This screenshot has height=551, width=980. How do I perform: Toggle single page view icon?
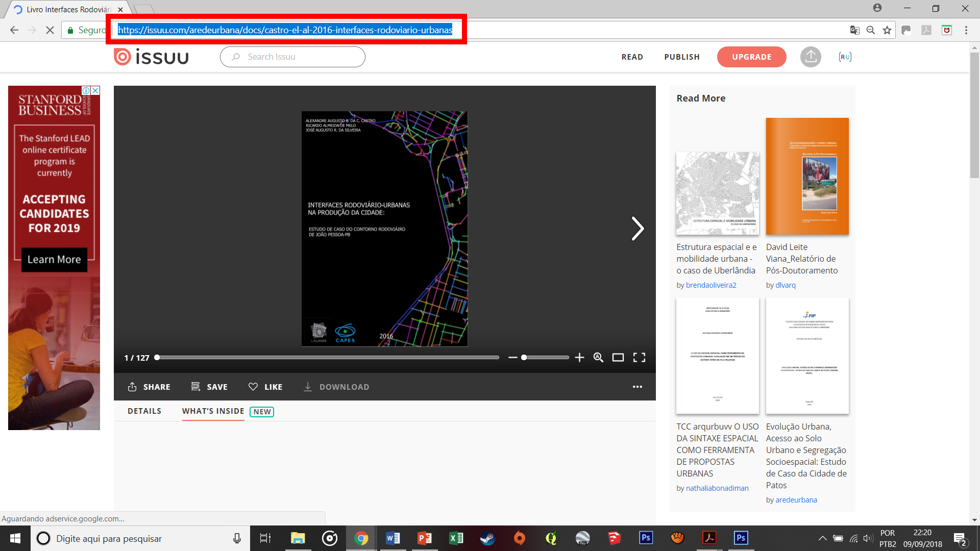coord(618,358)
